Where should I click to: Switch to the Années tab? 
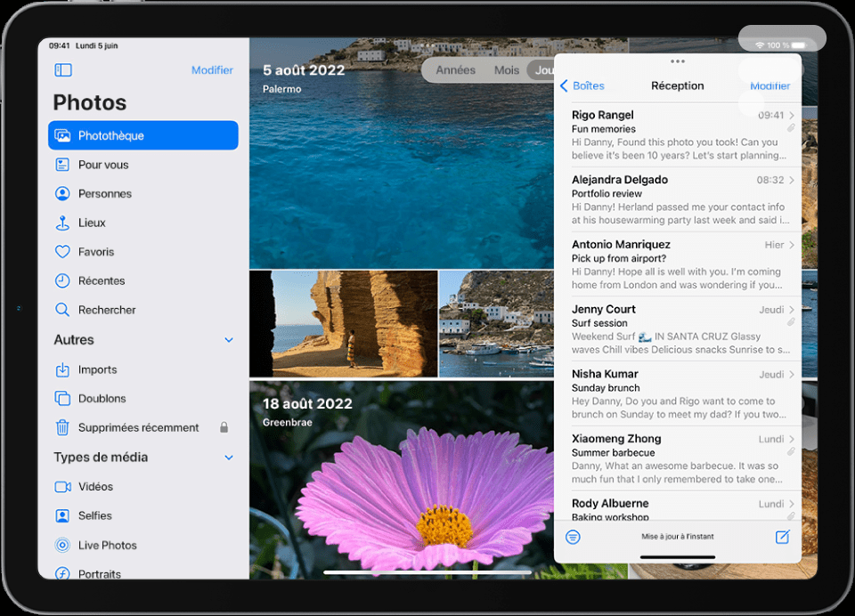(x=455, y=70)
